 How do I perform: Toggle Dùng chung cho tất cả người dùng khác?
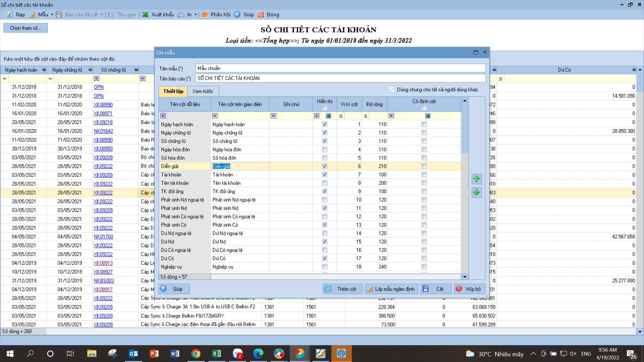(391, 89)
